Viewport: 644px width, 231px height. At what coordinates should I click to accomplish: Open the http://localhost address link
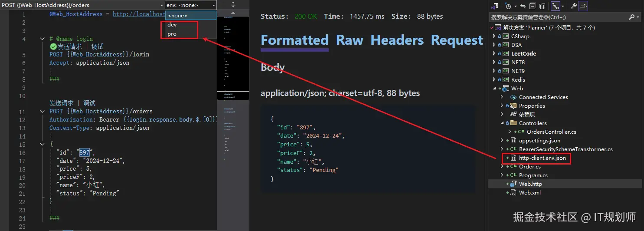(139, 14)
